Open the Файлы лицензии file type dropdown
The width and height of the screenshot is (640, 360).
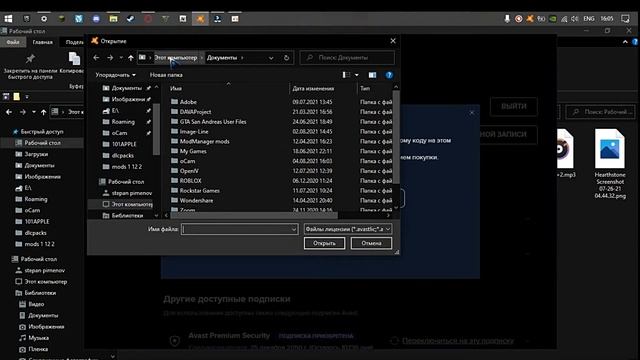(348, 229)
